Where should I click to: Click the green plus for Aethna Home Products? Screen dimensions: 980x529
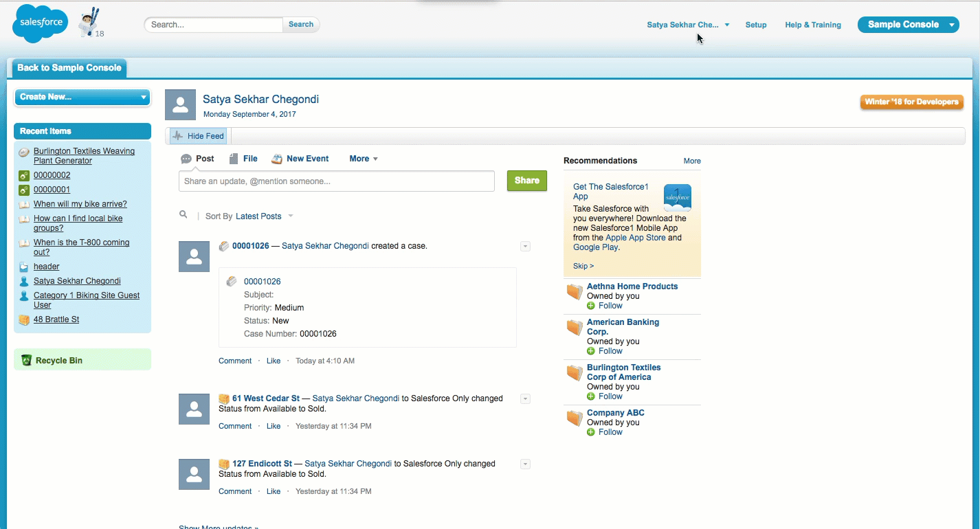point(591,306)
